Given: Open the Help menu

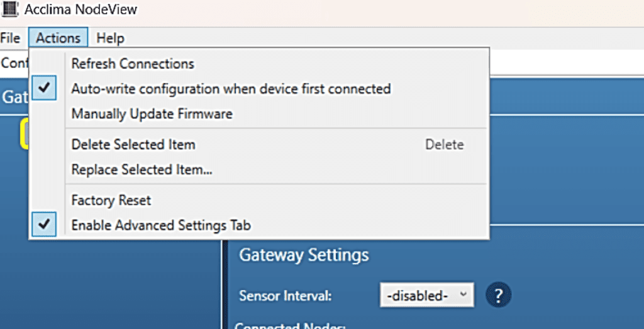Looking at the screenshot, I should point(110,38).
